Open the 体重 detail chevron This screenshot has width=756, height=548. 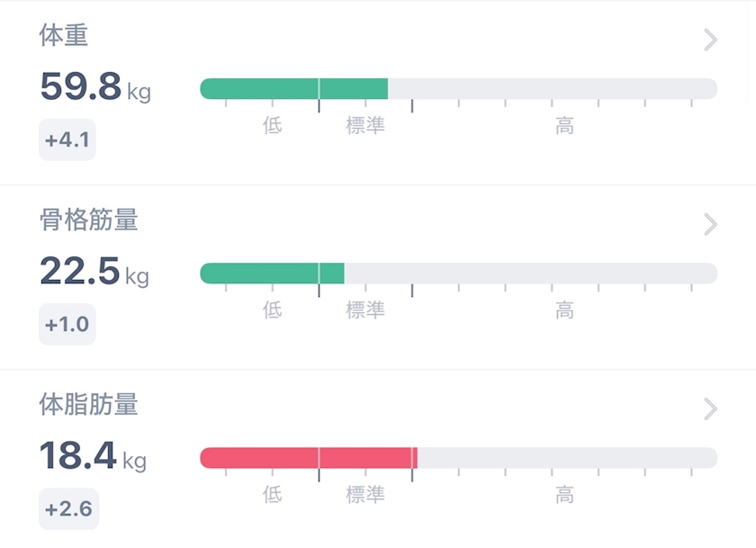coord(710,40)
